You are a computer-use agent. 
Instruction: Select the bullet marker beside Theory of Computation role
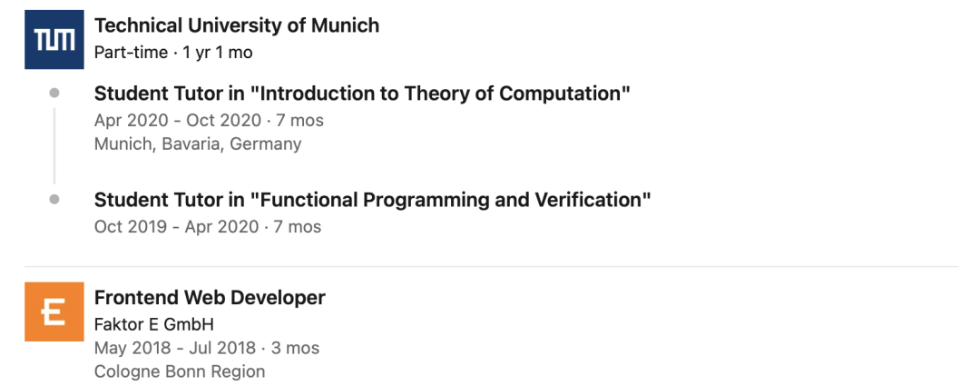54,94
